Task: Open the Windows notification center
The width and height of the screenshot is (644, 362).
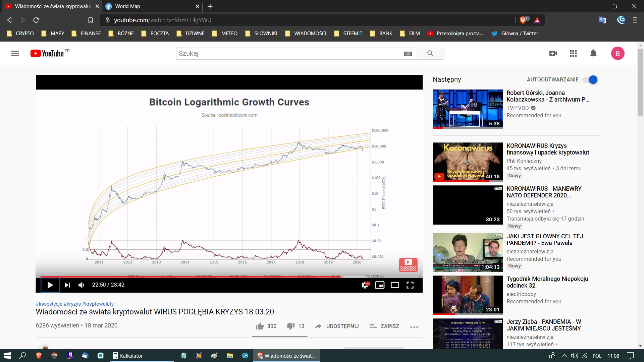Action: [x=630, y=356]
